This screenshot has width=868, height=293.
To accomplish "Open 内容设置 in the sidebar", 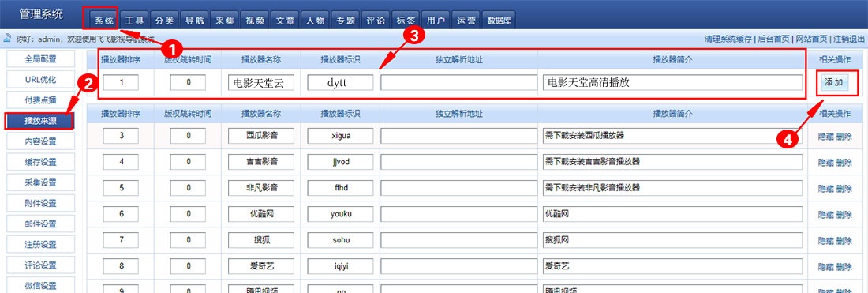I will 40,141.
